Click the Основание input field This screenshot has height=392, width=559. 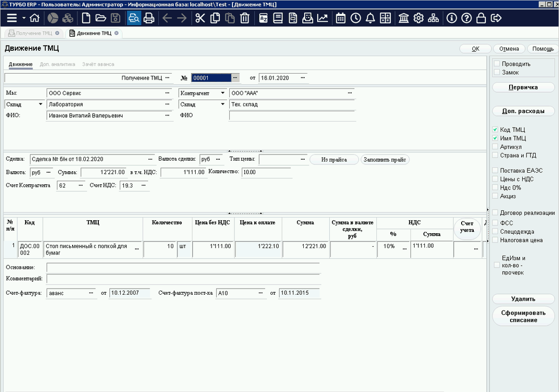tap(184, 267)
